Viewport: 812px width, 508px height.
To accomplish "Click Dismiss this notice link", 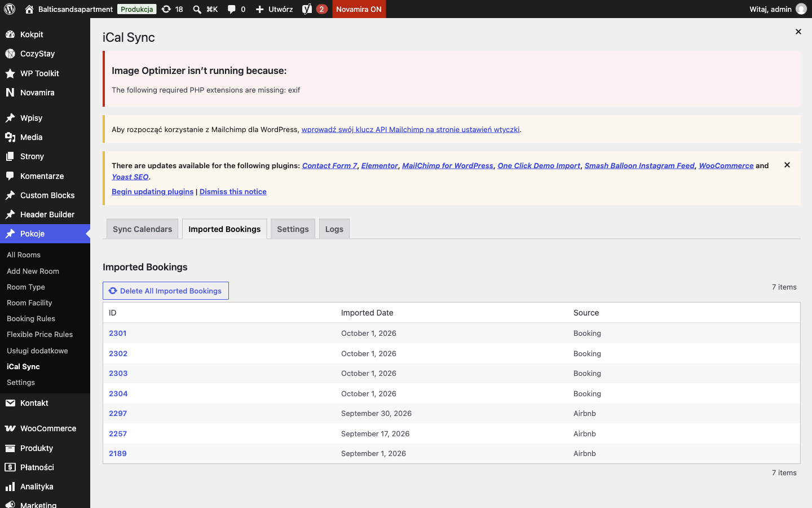I will coord(233,191).
